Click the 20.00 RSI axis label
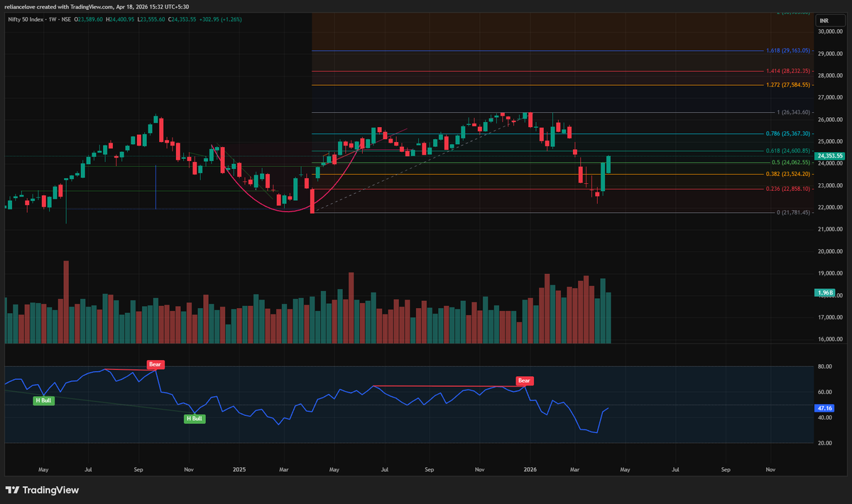852x504 pixels. pos(824,443)
